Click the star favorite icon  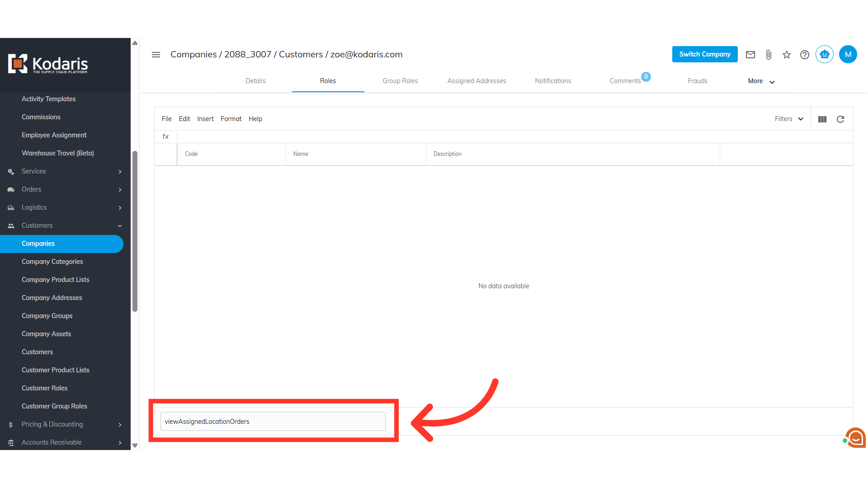tap(787, 55)
